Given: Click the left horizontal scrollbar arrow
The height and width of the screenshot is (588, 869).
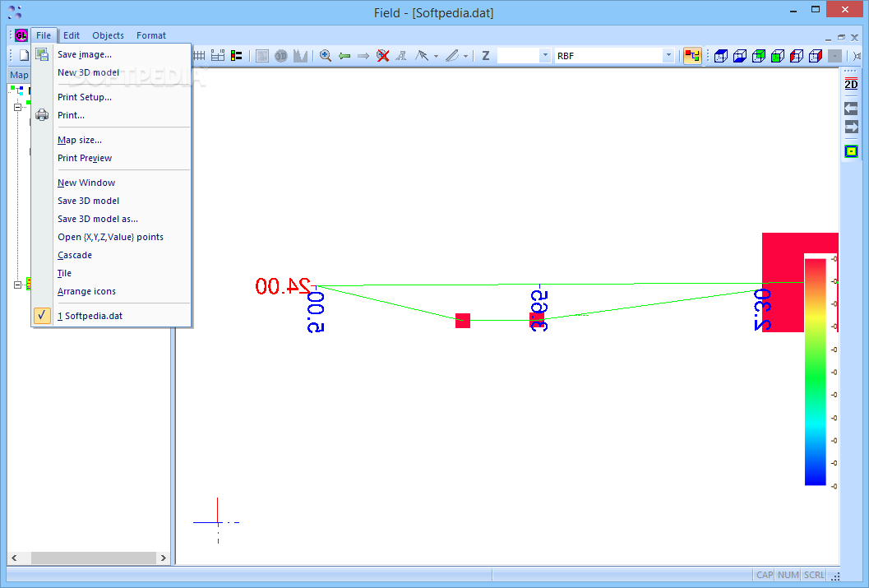Looking at the screenshot, I should pos(15,558).
